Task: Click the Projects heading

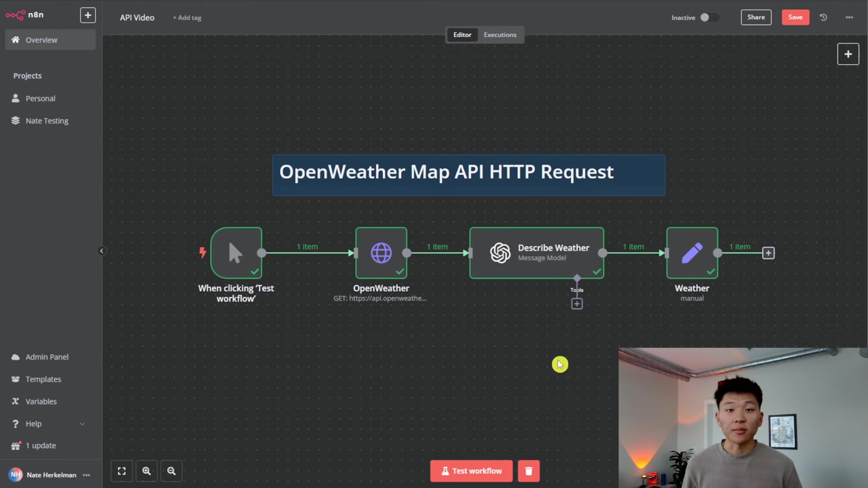Action: pos(27,76)
